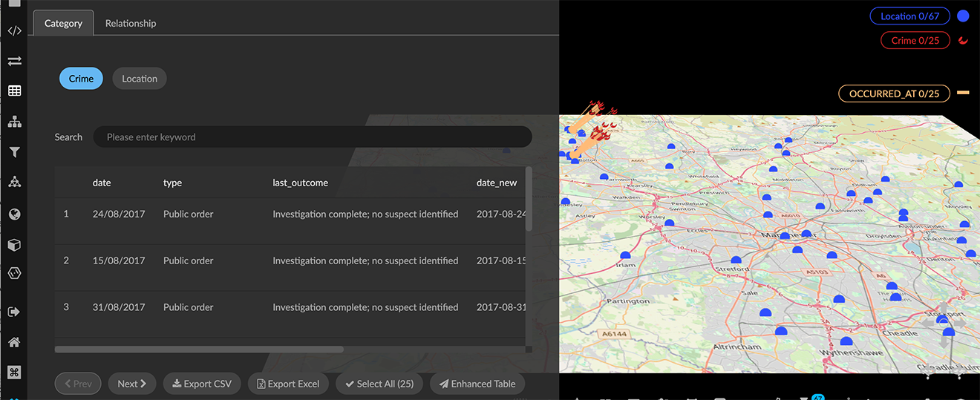Click the keyword search input field
This screenshot has width=980, height=400.
coord(312,137)
